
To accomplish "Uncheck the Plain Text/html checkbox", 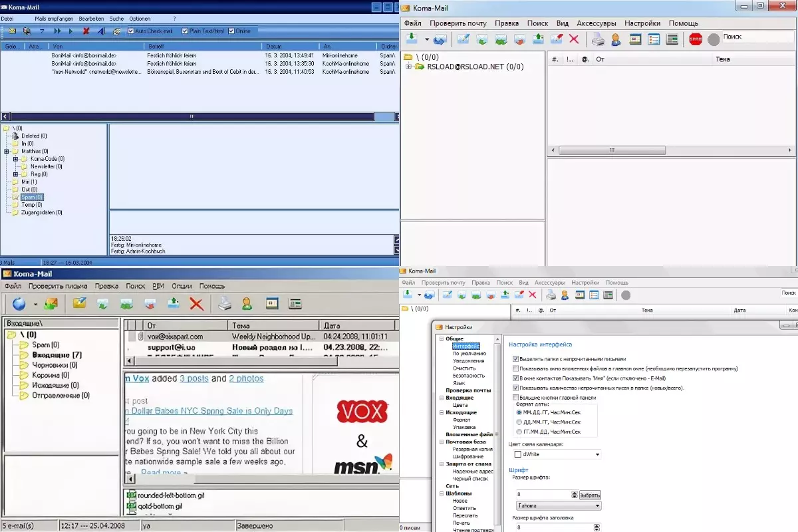I will (185, 31).
